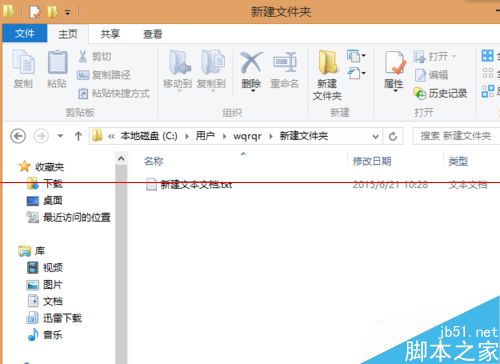Screen dimensions: 500x364
Task: Refresh the current folder
Action: pyautogui.click(x=393, y=136)
